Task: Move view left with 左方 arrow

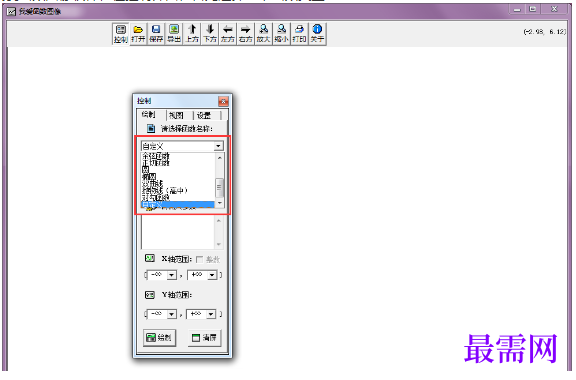Action: [x=228, y=33]
